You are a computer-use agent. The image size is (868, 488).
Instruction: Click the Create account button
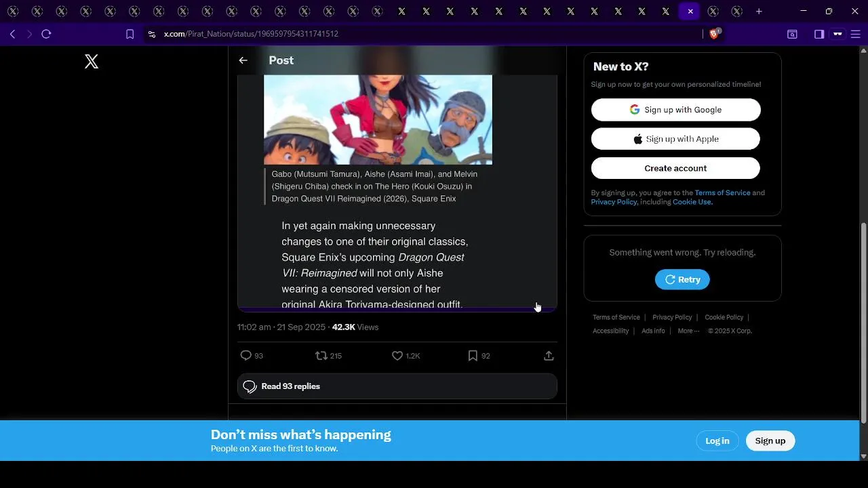tap(675, 168)
